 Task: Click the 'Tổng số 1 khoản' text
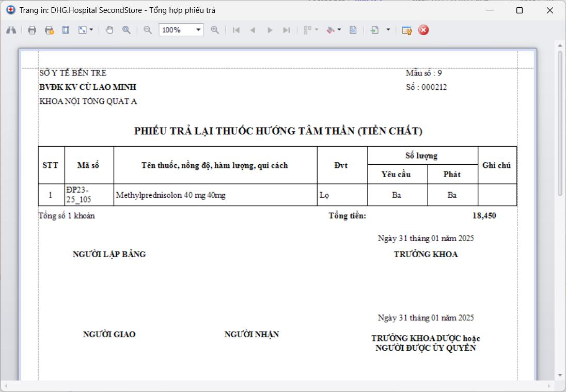[67, 215]
